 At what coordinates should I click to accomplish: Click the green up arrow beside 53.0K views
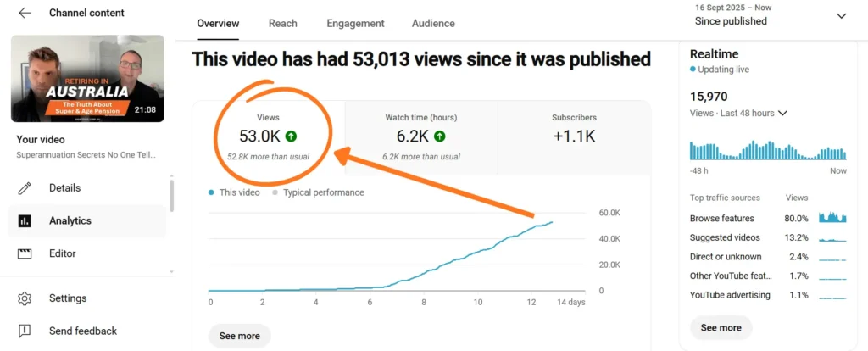point(291,136)
